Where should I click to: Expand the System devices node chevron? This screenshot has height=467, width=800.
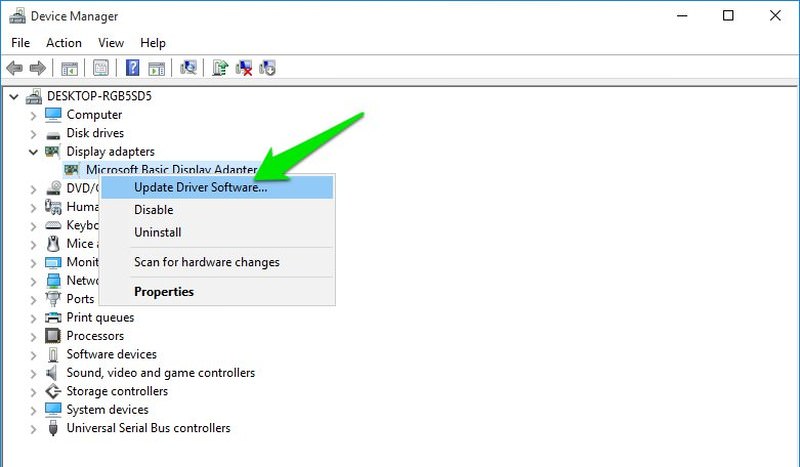(33, 410)
